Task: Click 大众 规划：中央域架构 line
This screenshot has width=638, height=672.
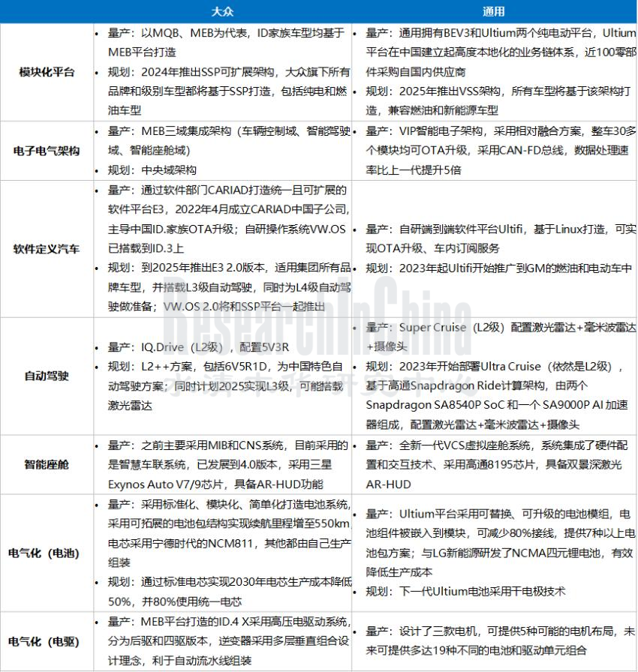Action: click(x=152, y=170)
